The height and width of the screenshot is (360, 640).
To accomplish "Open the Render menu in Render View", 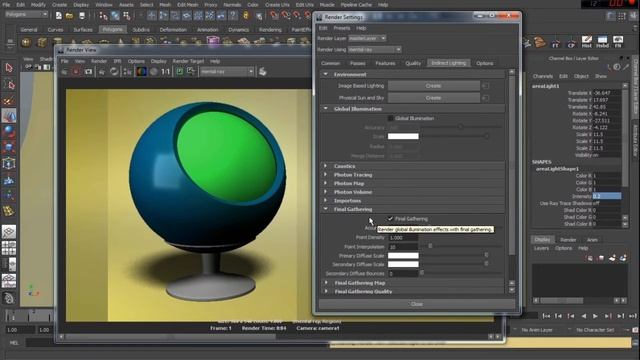I will pos(99,61).
